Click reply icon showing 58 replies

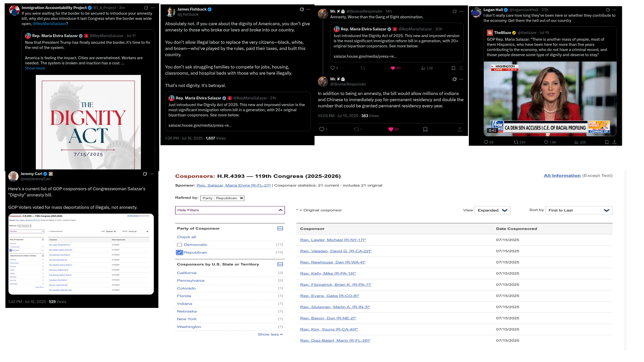pos(486,142)
